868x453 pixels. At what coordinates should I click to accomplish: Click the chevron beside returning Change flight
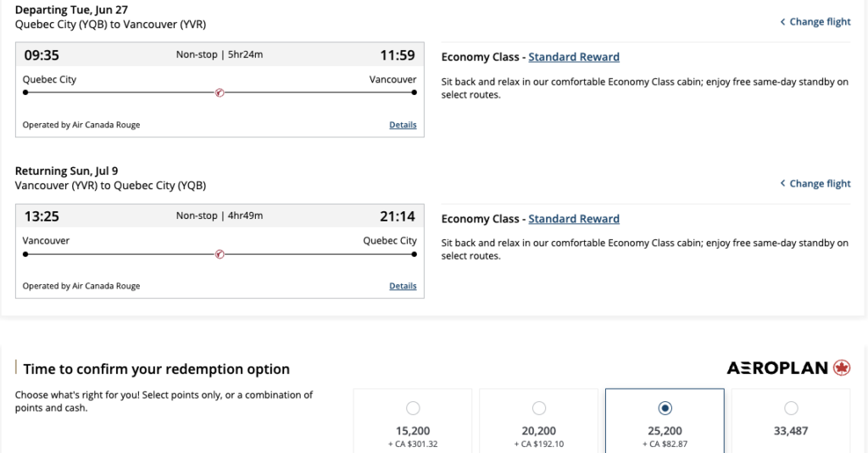pyautogui.click(x=782, y=183)
